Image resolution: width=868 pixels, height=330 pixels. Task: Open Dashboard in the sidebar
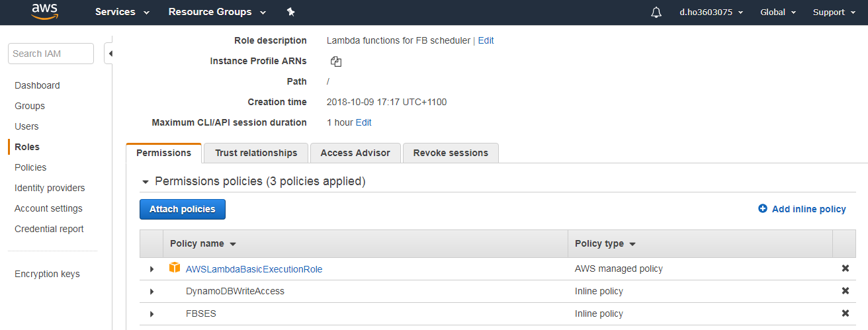click(x=37, y=85)
